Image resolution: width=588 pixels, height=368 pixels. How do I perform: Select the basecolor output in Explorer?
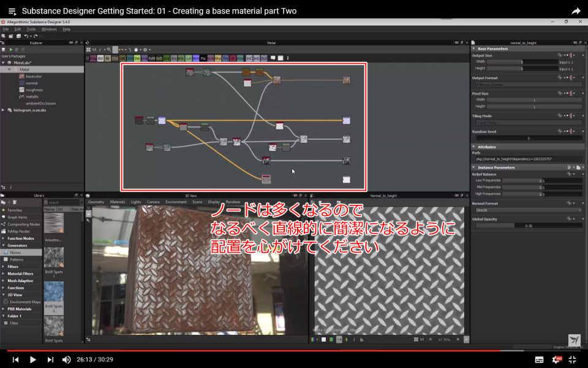point(34,76)
